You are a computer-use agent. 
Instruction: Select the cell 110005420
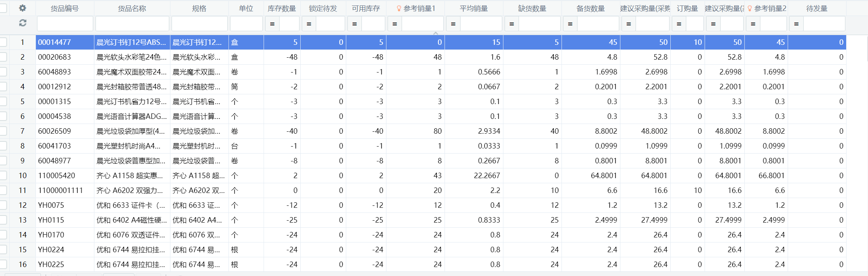(65, 175)
